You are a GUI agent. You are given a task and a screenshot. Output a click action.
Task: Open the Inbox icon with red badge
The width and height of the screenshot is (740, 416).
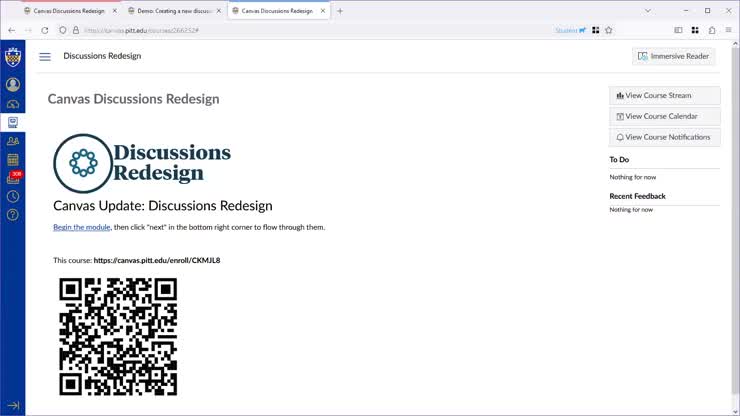click(14, 178)
